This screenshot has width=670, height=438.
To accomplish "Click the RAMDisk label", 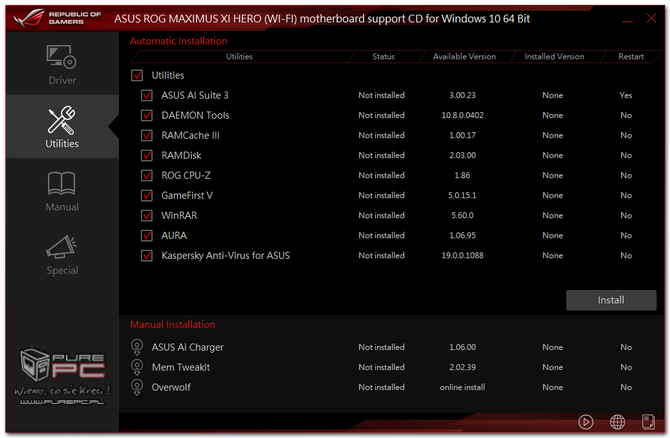I will point(181,156).
